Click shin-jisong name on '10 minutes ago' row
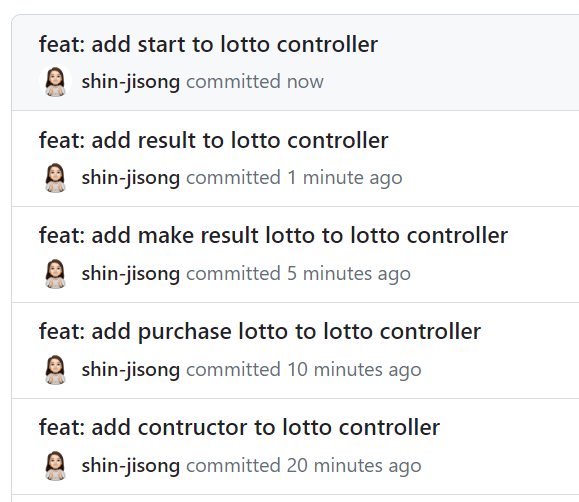 pyautogui.click(x=131, y=370)
